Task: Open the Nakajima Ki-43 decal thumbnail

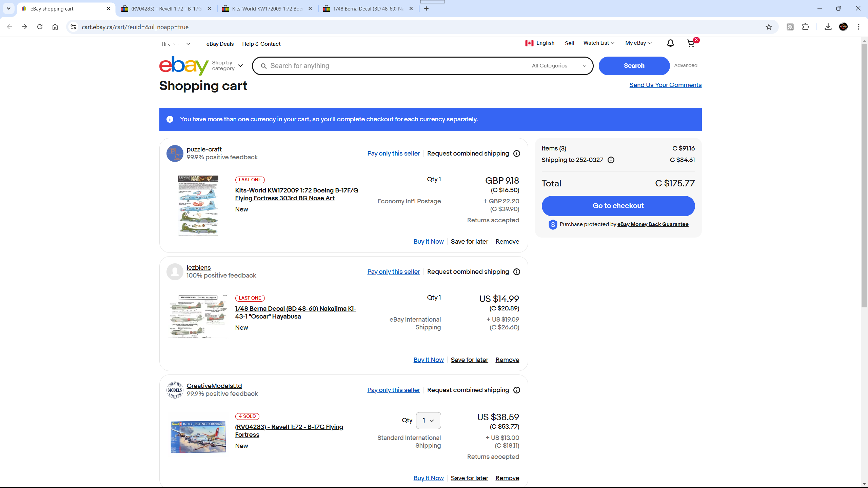Action: coord(198,317)
